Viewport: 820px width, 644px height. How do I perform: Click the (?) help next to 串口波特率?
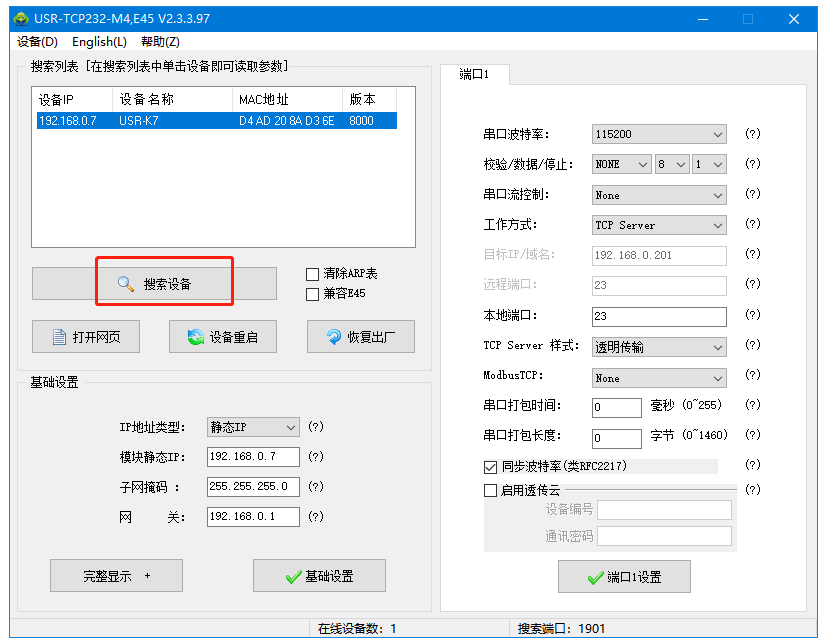pyautogui.click(x=752, y=134)
